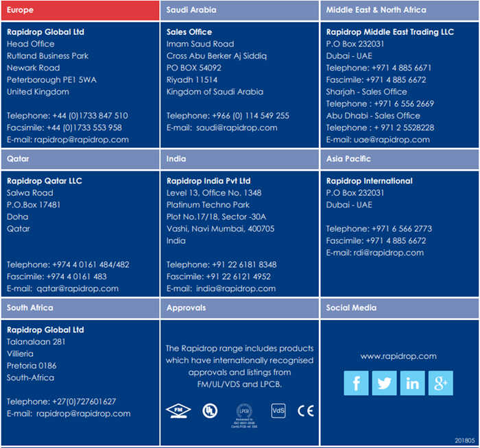Click the rdi@rapidrop.com email address
Screen dimensions: 480x448
click(x=394, y=253)
